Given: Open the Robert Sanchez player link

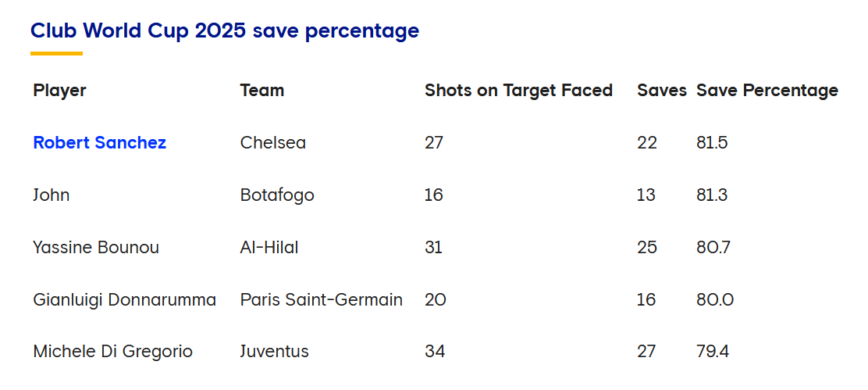Looking at the screenshot, I should [100, 143].
